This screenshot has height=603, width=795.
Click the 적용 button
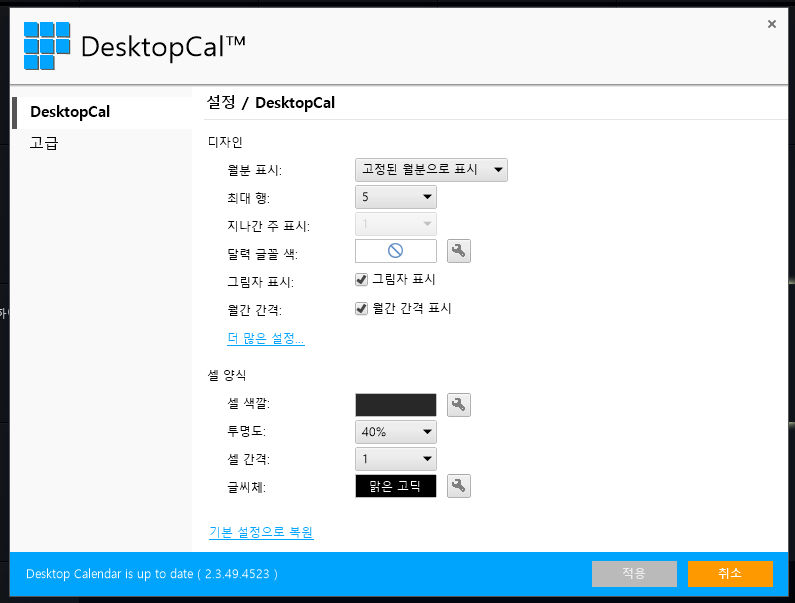[634, 574]
